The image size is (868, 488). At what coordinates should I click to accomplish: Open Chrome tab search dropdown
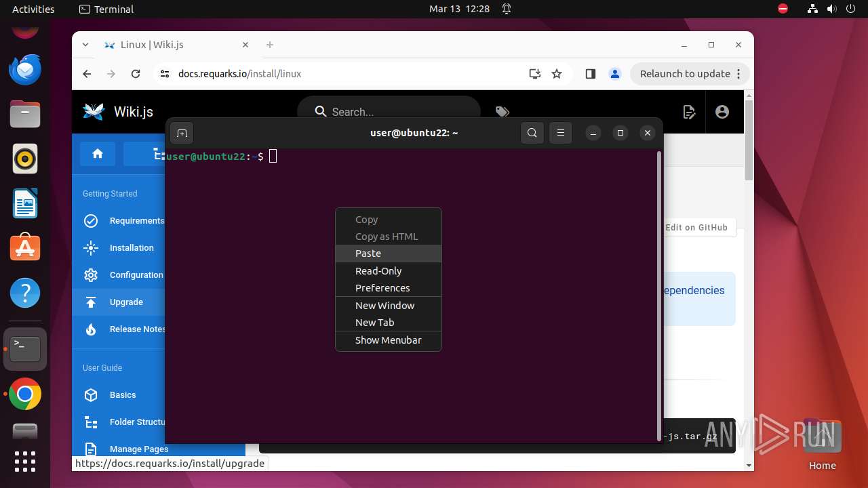[x=85, y=45]
